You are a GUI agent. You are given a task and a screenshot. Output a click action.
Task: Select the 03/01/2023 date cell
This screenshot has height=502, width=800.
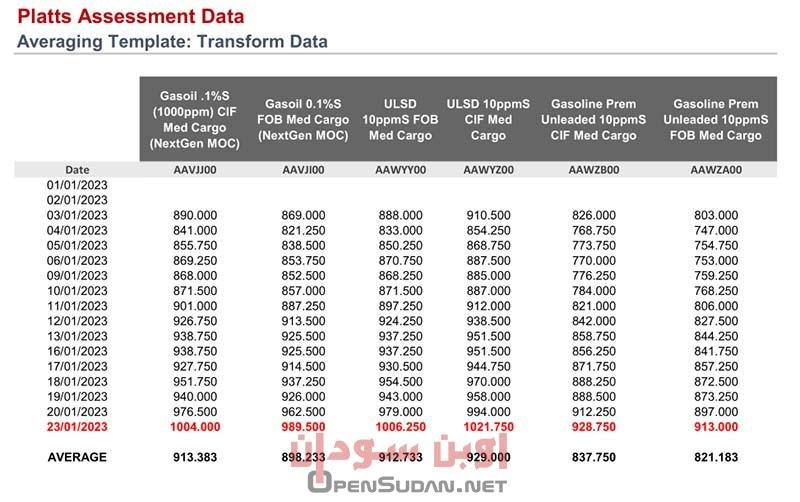point(77,215)
